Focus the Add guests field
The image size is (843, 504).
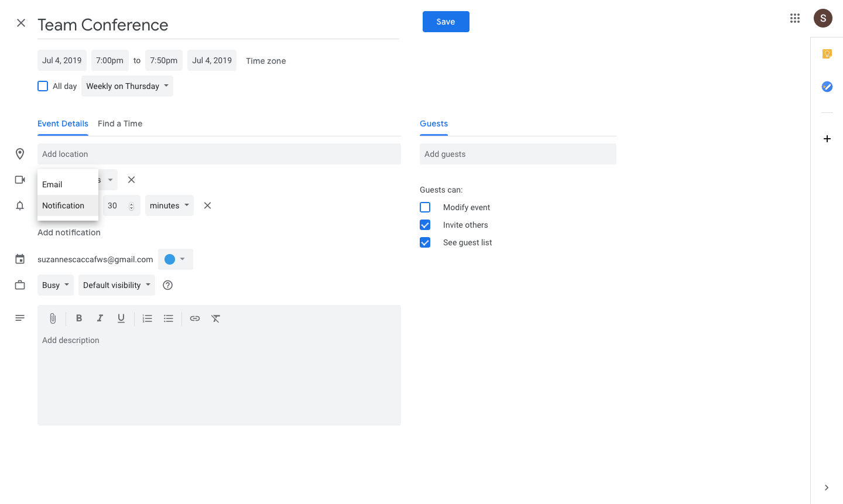pos(518,154)
